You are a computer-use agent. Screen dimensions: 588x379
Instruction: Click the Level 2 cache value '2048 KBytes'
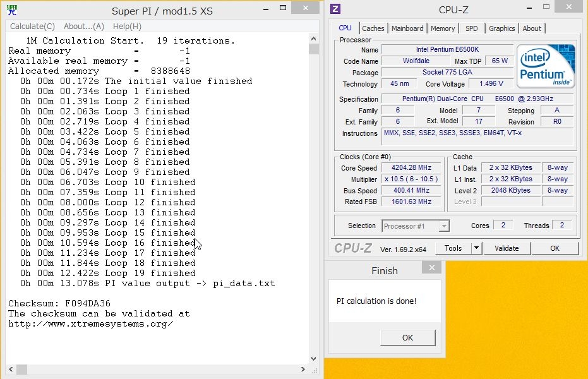click(x=511, y=190)
